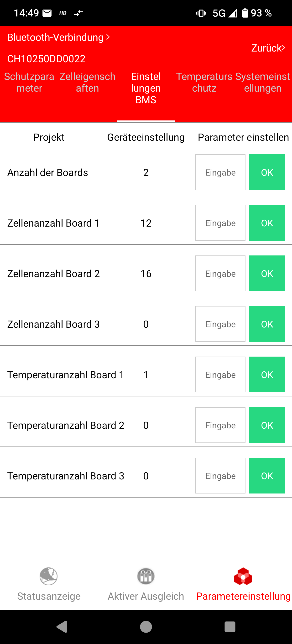The height and width of the screenshot is (644, 292).
Task: Switch to the Schutzparameter tab
Action: [29, 82]
